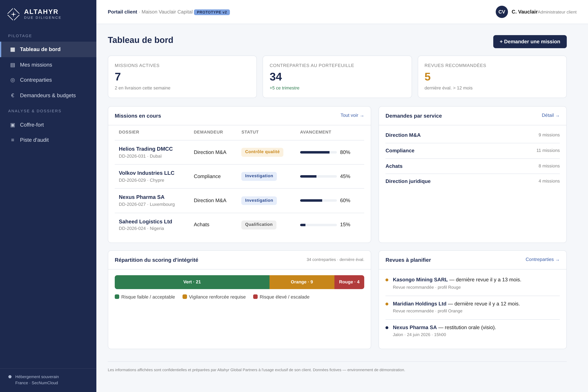Image resolution: width=588 pixels, height=392 pixels.
Task: Click the Contreparties au portefeuille card
Action: click(337, 77)
